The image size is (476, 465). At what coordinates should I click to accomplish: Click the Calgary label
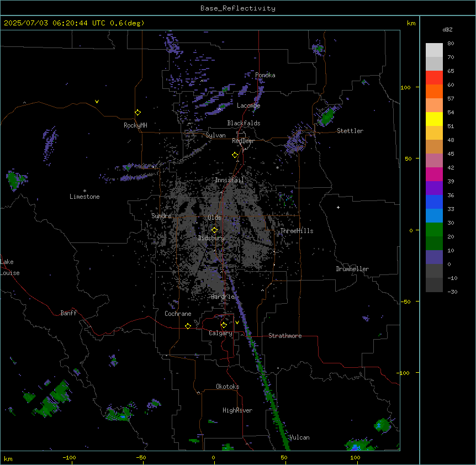pyautogui.click(x=220, y=333)
